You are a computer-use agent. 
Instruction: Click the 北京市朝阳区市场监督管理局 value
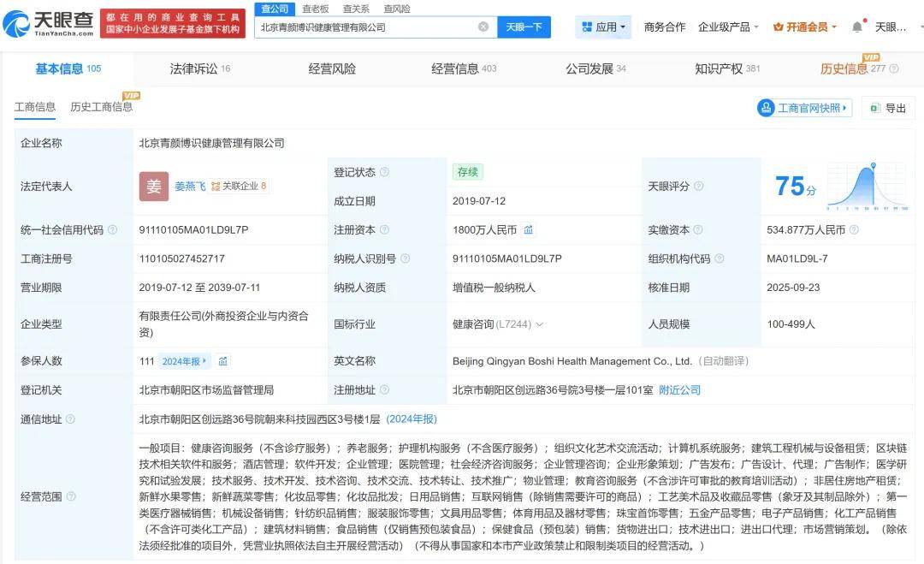coord(206,390)
